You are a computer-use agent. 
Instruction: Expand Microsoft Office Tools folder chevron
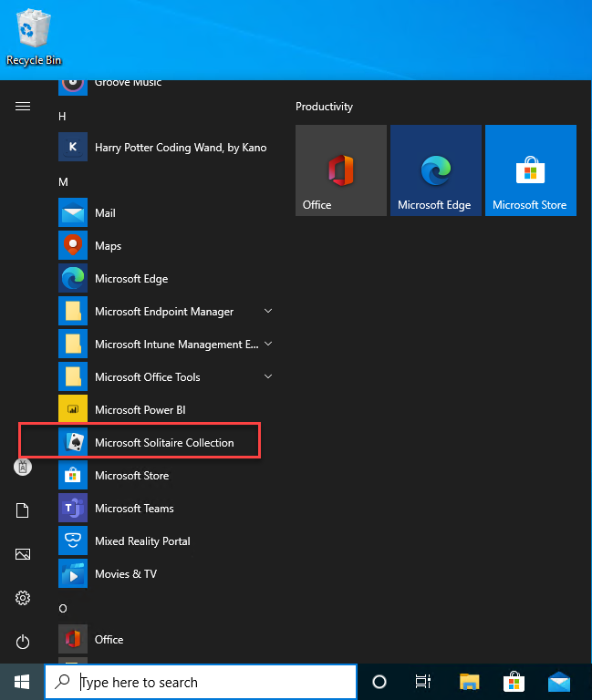pyautogui.click(x=268, y=376)
